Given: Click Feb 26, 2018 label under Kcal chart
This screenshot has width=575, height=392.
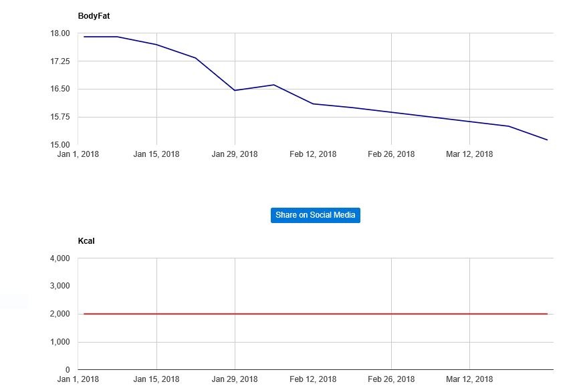Looking at the screenshot, I should coord(391,379).
